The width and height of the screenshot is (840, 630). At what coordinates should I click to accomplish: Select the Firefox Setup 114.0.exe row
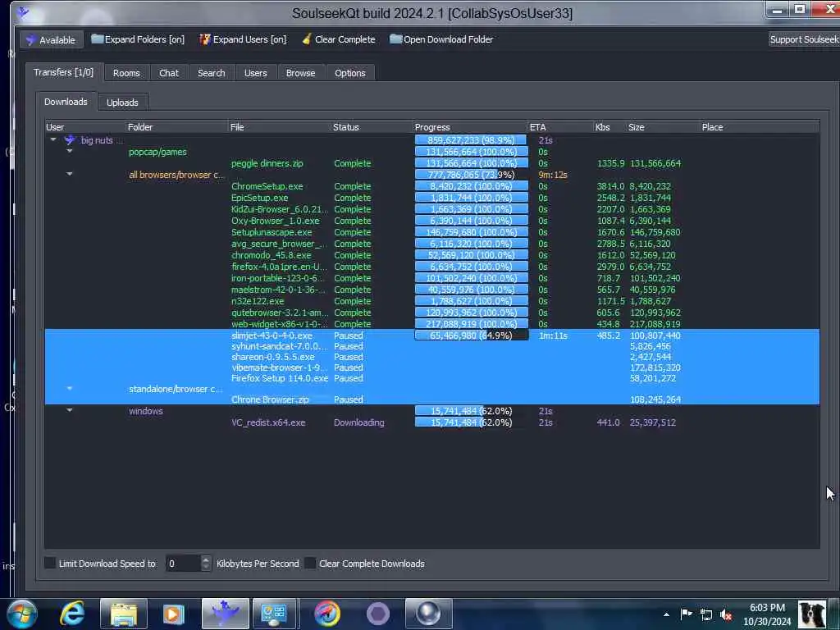coord(431,378)
